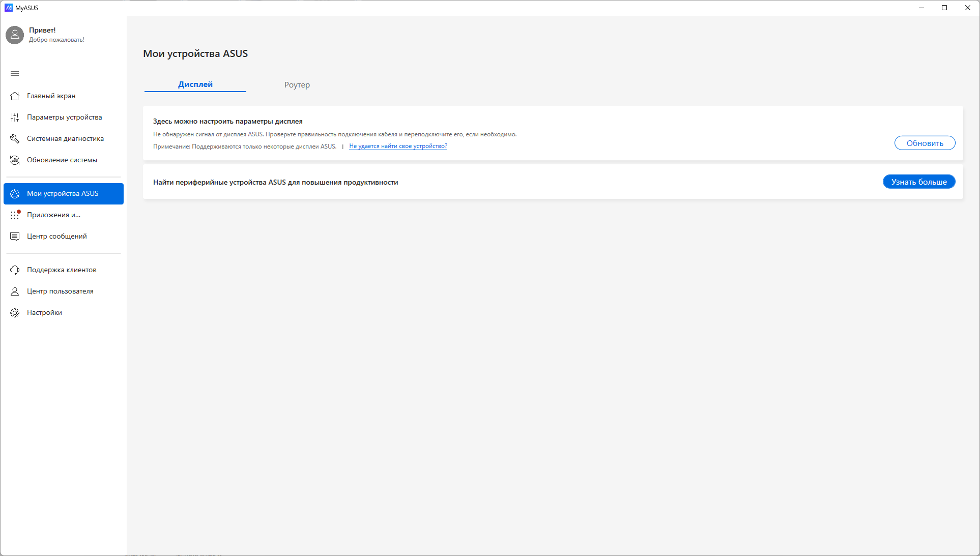Click the Центр пользователя person icon
This screenshot has height=556, width=980.
(x=15, y=291)
